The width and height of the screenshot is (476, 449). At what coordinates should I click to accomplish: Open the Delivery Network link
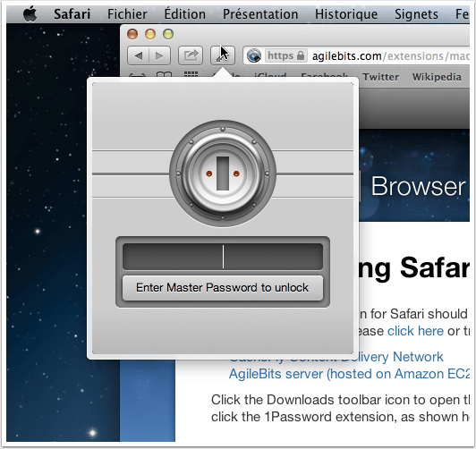pos(336,358)
